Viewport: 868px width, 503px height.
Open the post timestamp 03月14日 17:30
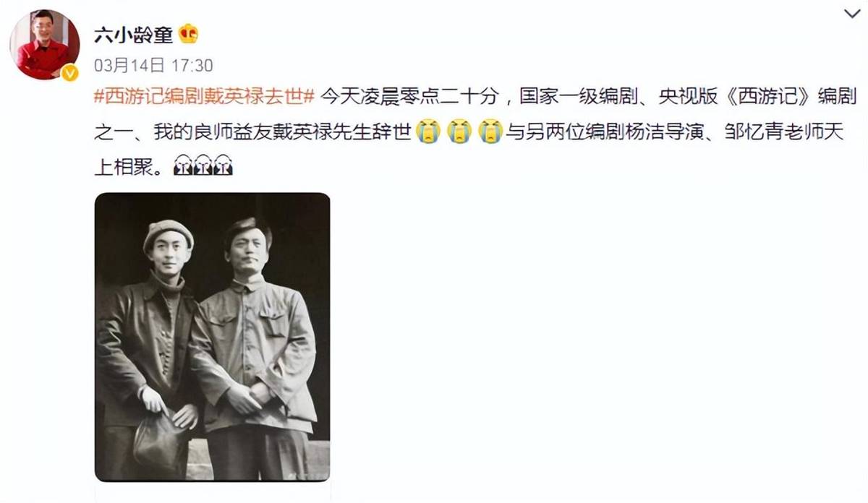click(153, 66)
